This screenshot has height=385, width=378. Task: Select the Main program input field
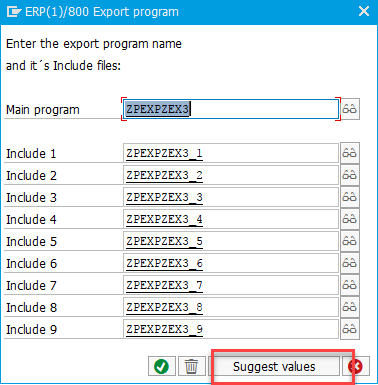click(231, 109)
